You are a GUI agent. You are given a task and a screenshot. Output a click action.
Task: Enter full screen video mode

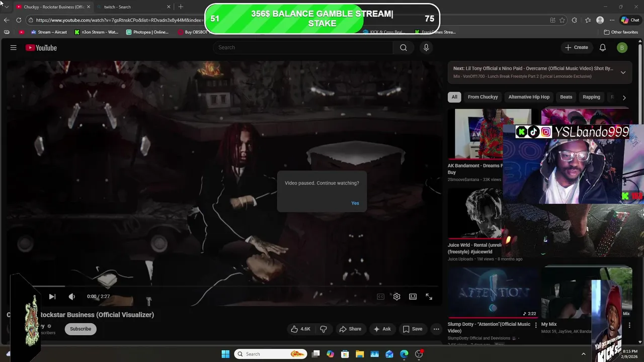click(429, 297)
